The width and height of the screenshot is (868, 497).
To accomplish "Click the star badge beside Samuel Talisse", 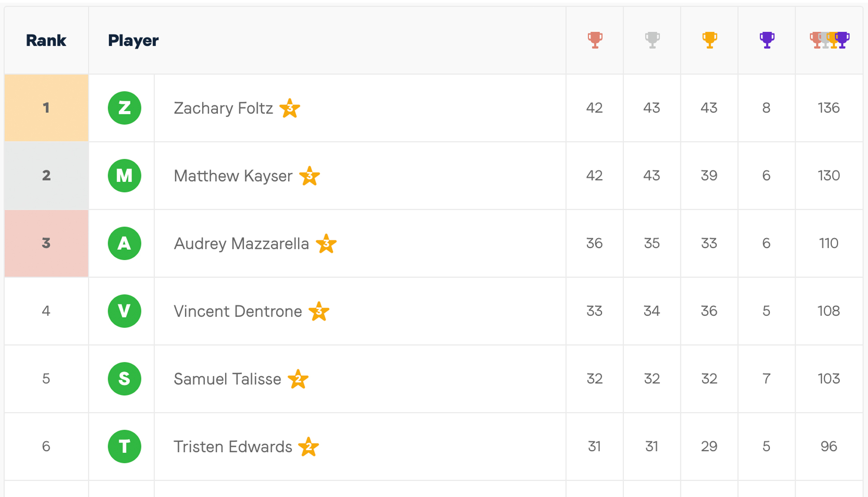I will coord(298,379).
